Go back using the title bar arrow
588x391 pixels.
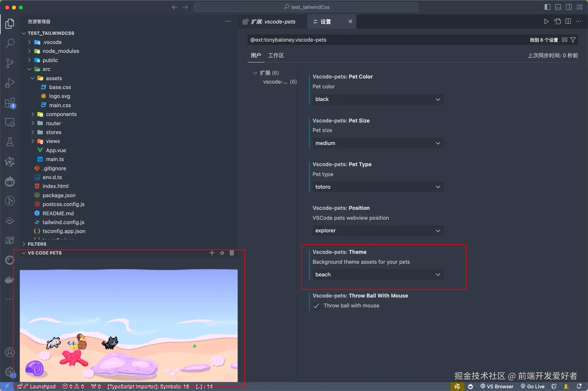coord(174,7)
